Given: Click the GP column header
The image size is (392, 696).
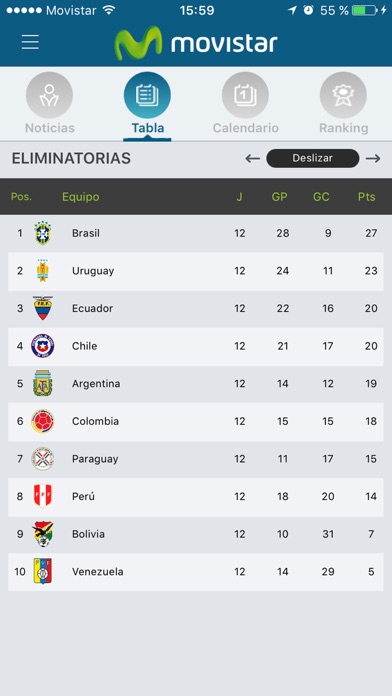Looking at the screenshot, I should point(280,197).
